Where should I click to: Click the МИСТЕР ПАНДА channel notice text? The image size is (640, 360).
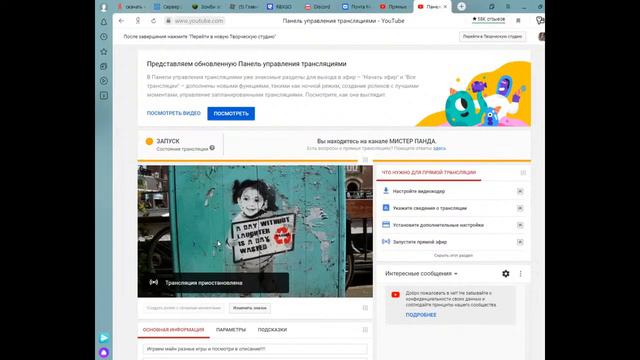[376, 141]
